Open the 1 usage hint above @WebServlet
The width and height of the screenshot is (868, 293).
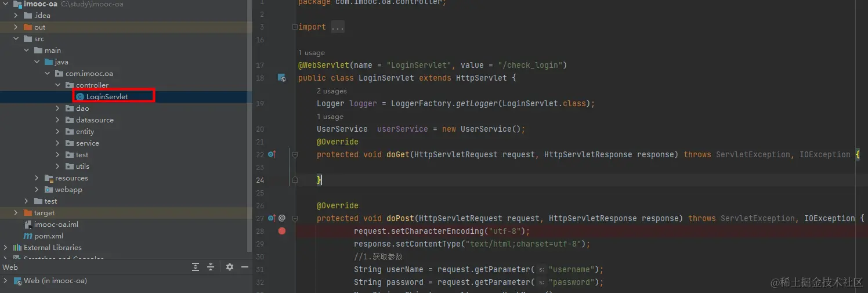(312, 53)
